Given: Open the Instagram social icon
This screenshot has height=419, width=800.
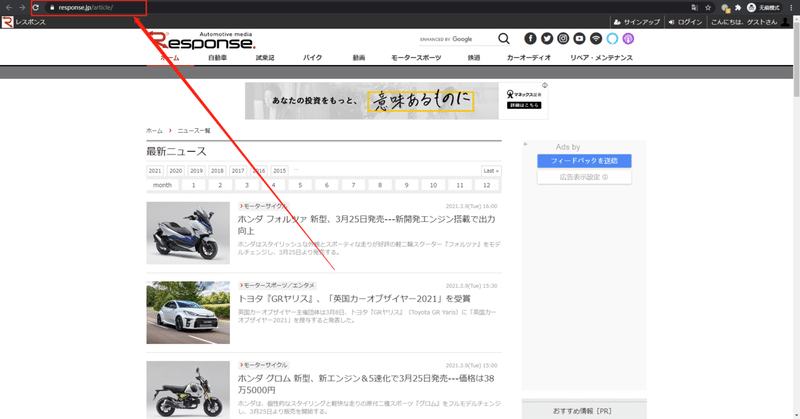Looking at the screenshot, I should pos(563,38).
